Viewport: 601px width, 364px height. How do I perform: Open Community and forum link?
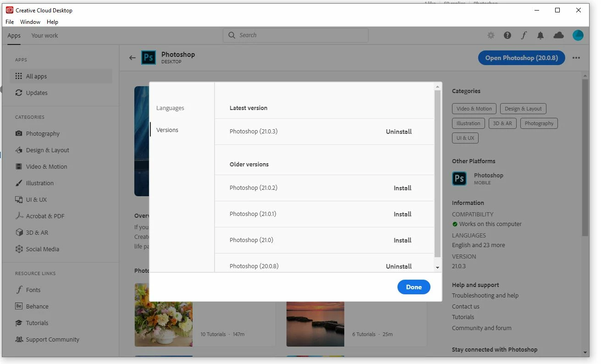[482, 328]
